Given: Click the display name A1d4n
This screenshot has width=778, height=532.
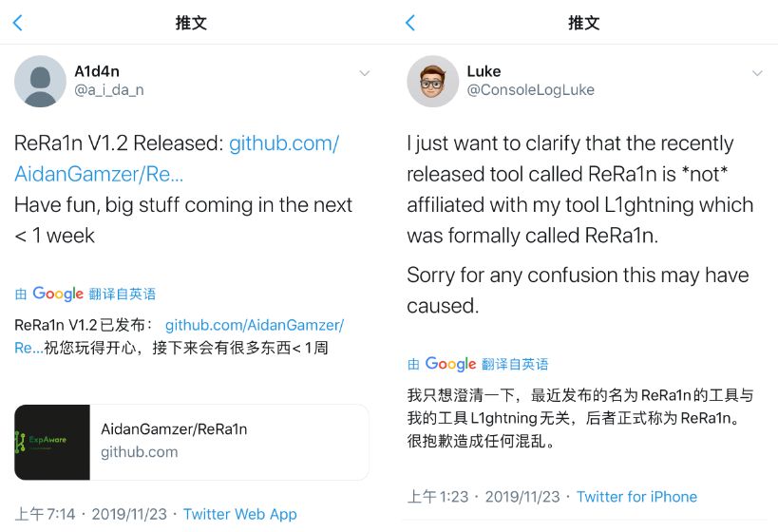Looking at the screenshot, I should tap(97, 71).
